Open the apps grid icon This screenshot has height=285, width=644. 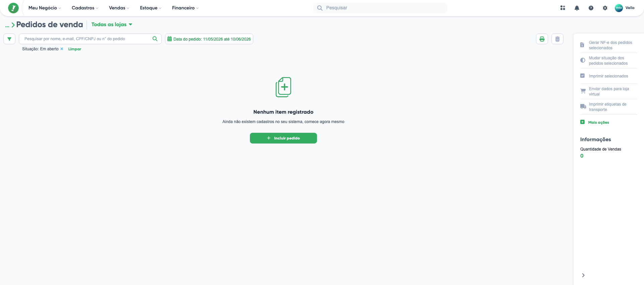click(563, 8)
